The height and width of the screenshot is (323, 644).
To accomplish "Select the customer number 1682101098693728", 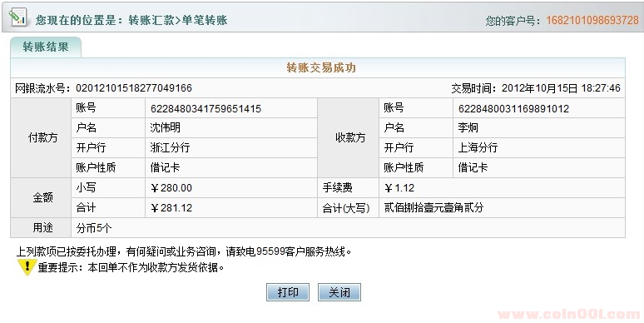I will coord(592,20).
